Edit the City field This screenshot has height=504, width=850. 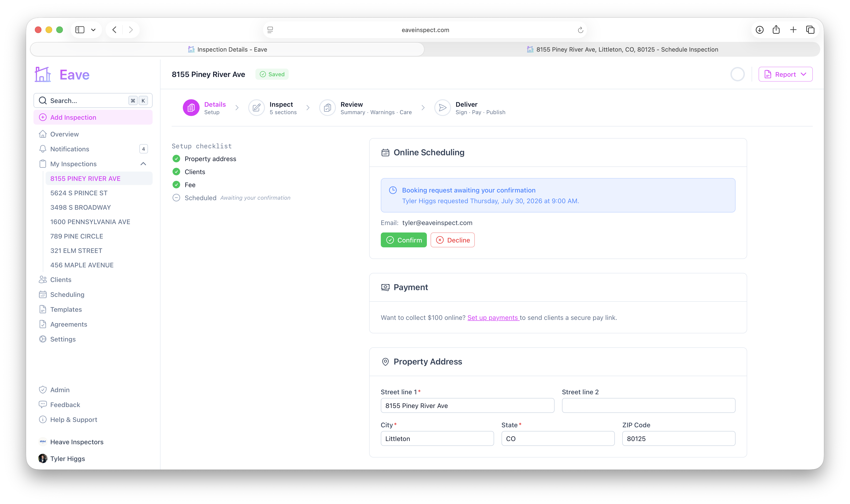pyautogui.click(x=437, y=439)
